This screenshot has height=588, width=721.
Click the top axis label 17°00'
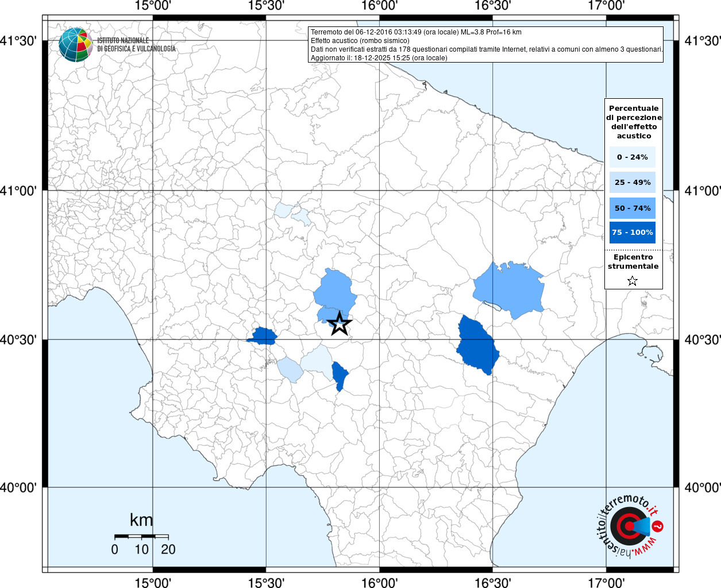coord(606,6)
